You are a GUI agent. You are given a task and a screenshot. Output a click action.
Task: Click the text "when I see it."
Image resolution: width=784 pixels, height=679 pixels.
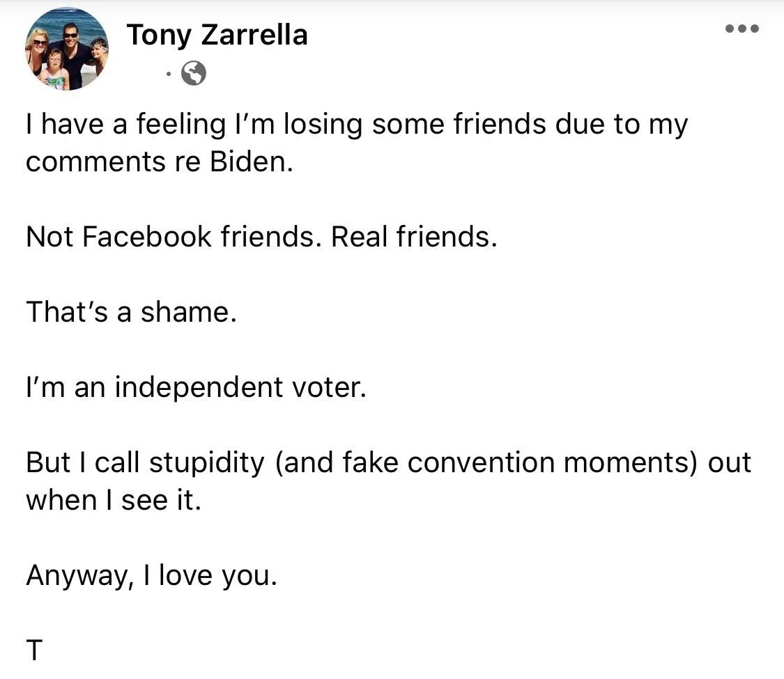point(114,500)
